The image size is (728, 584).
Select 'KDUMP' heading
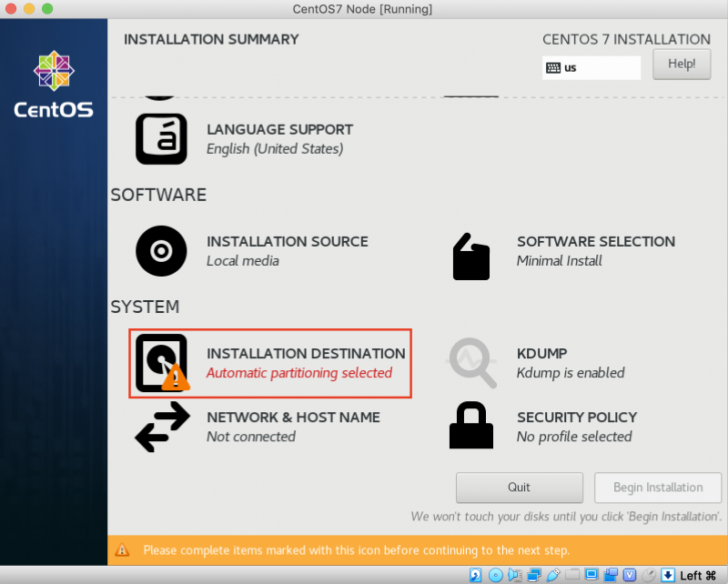tap(541, 354)
